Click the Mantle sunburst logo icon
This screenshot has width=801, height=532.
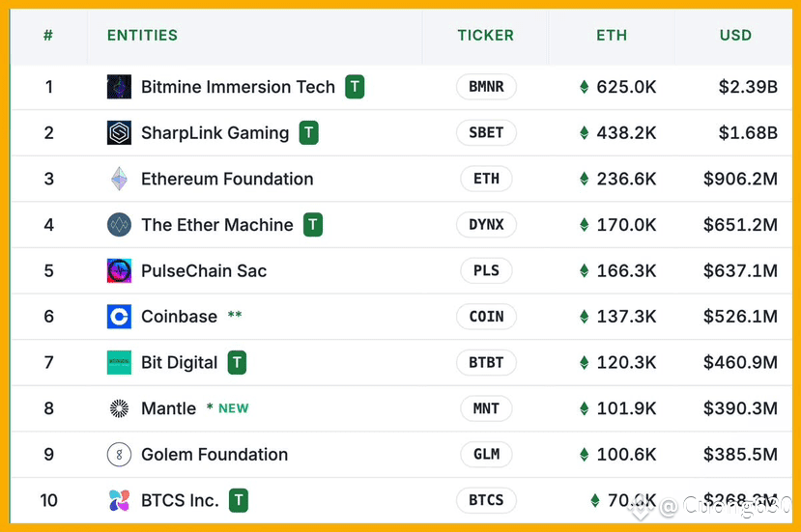tap(119, 408)
